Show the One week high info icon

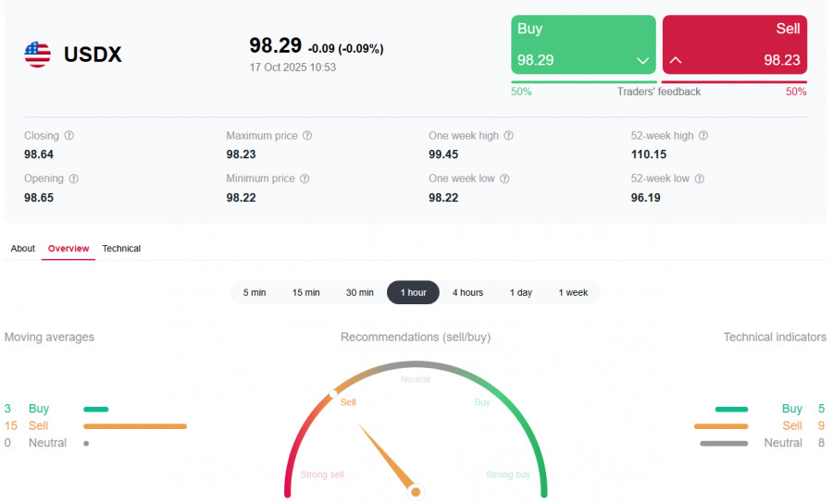(x=508, y=135)
